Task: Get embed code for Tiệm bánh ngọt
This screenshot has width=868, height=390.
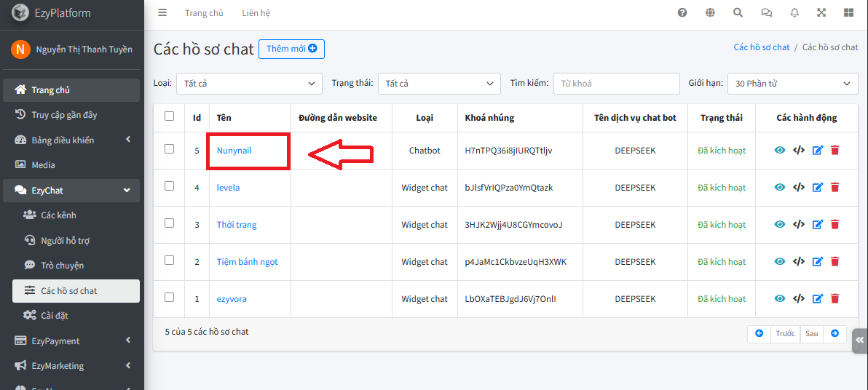Action: coord(799,262)
